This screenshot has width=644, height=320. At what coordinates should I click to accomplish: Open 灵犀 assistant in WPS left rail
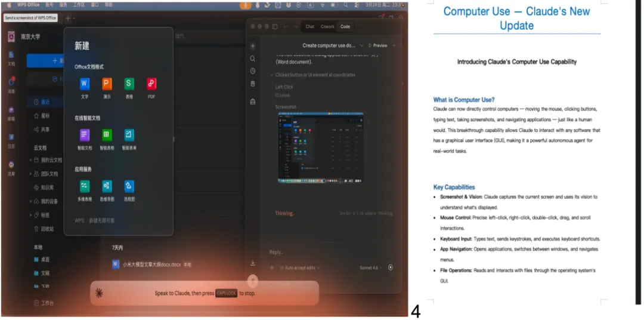click(11, 167)
